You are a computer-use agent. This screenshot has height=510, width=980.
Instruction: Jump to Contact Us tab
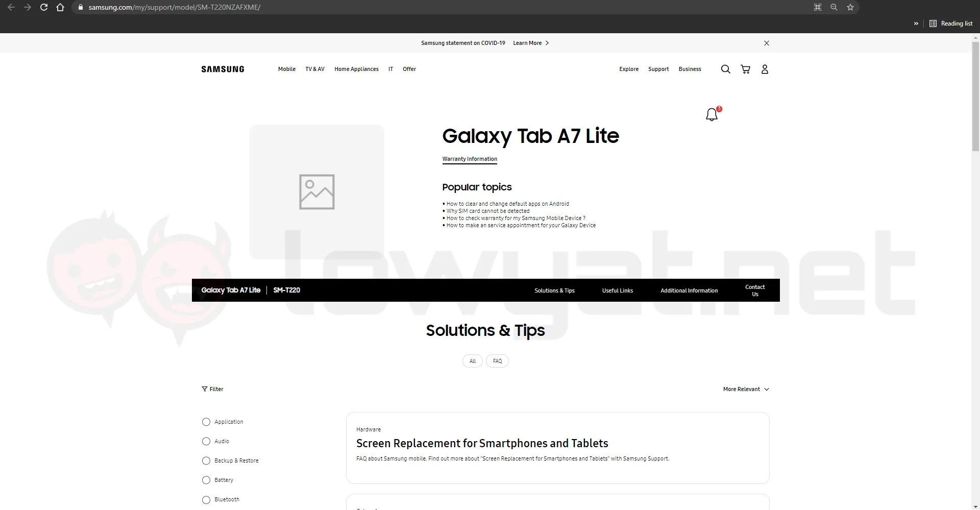point(755,290)
